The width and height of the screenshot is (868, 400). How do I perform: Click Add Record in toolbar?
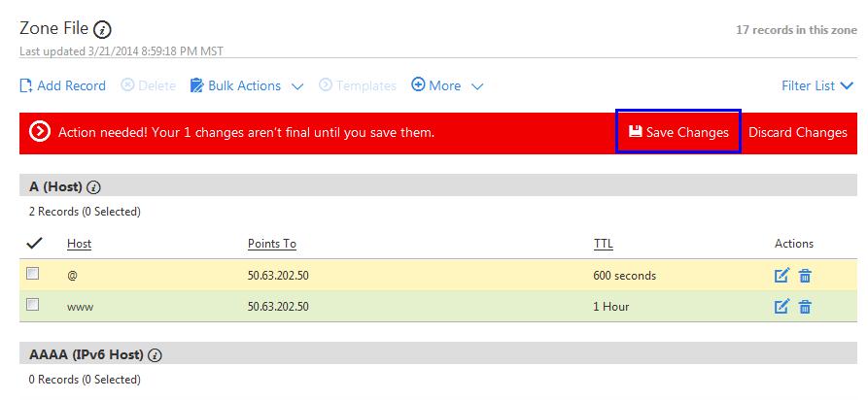62,85
